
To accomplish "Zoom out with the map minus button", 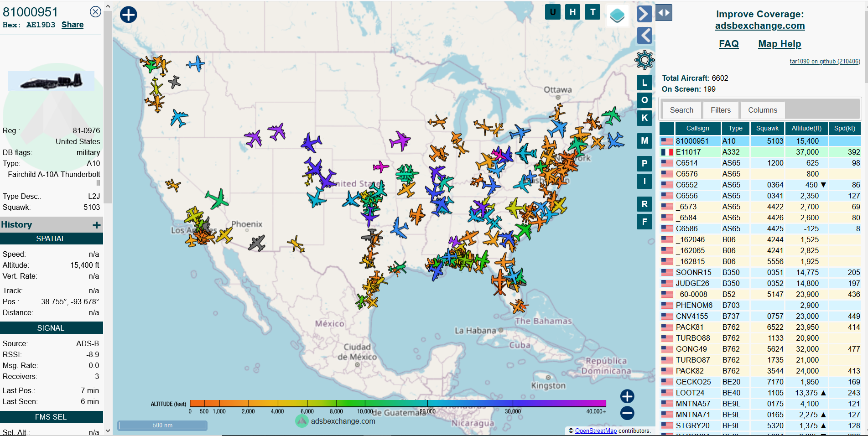I will [627, 413].
